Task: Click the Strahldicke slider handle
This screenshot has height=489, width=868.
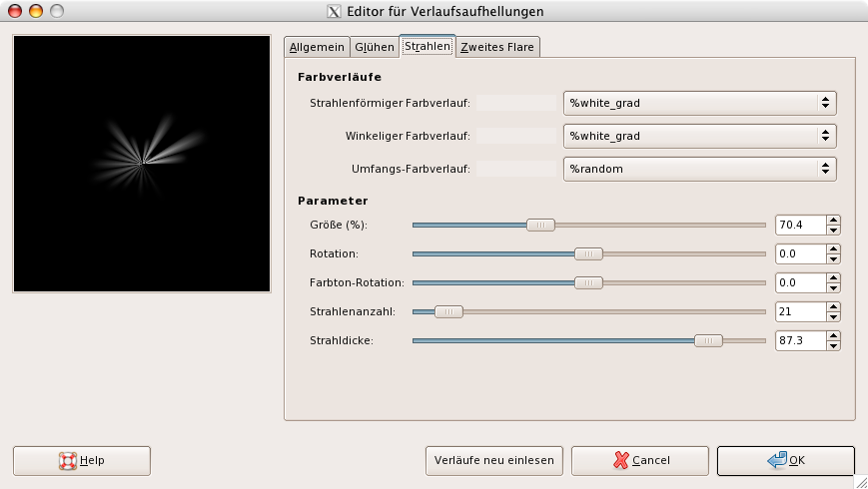Action: pos(708,341)
